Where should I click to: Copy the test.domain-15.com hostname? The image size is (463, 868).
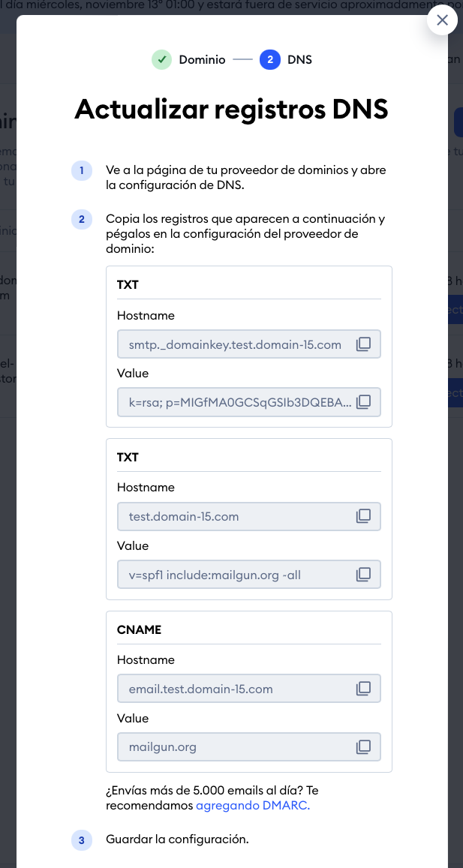pyautogui.click(x=363, y=516)
